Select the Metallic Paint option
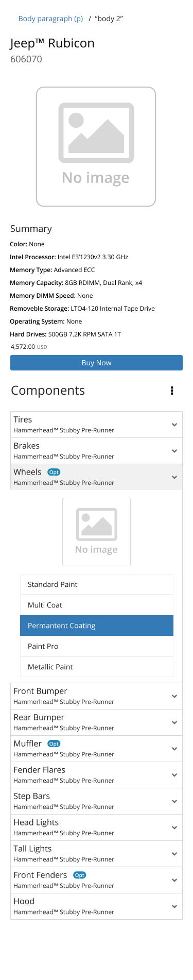 click(97, 667)
